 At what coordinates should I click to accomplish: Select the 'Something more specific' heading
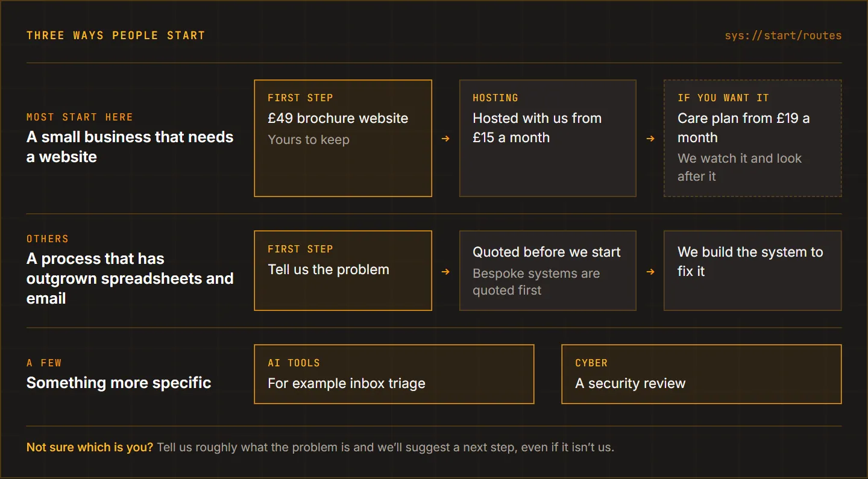[119, 383]
